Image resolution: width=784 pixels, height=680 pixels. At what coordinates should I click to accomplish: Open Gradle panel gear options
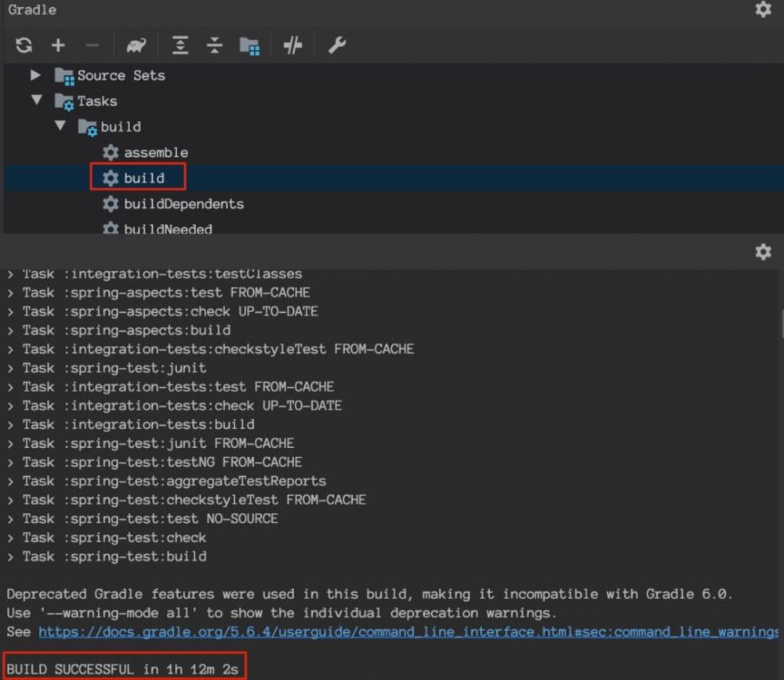pos(763,9)
